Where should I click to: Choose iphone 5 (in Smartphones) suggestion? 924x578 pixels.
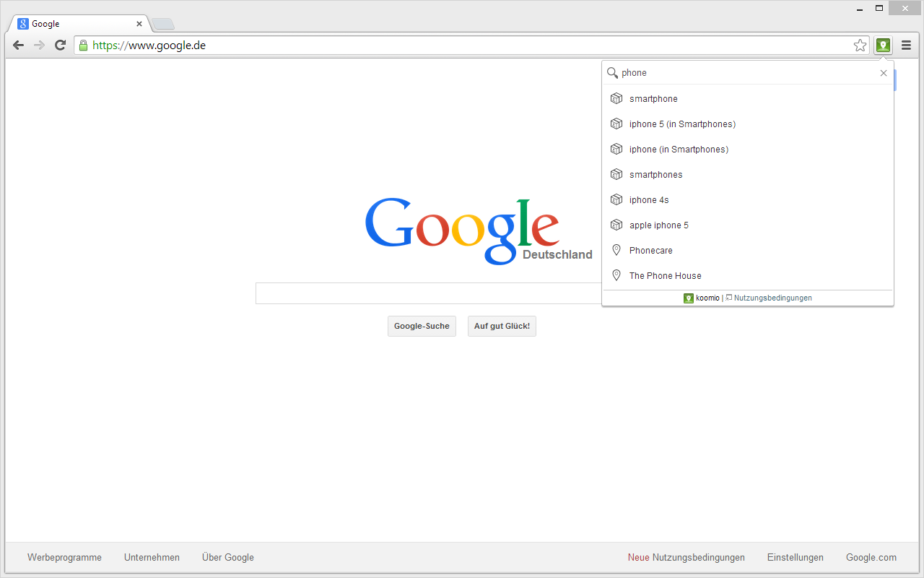[748, 124]
